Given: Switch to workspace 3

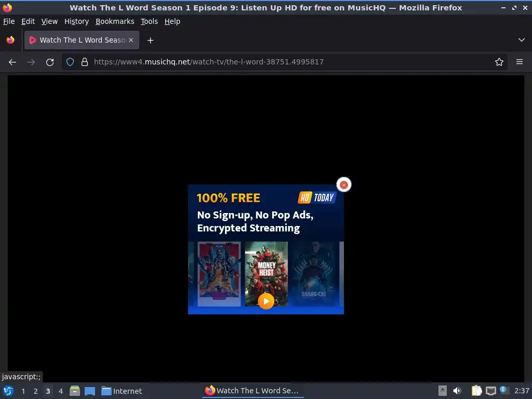Looking at the screenshot, I should pyautogui.click(x=48, y=391).
